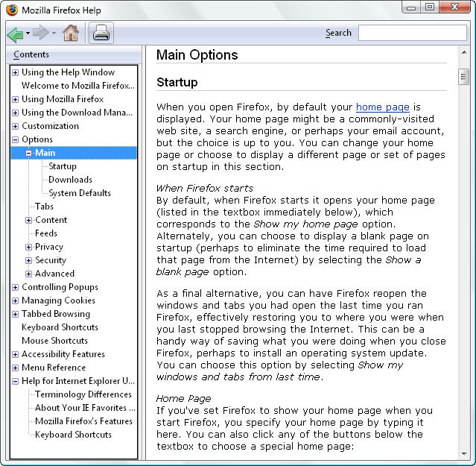
Task: Expand the Controlling Popups node
Action: click(15, 287)
